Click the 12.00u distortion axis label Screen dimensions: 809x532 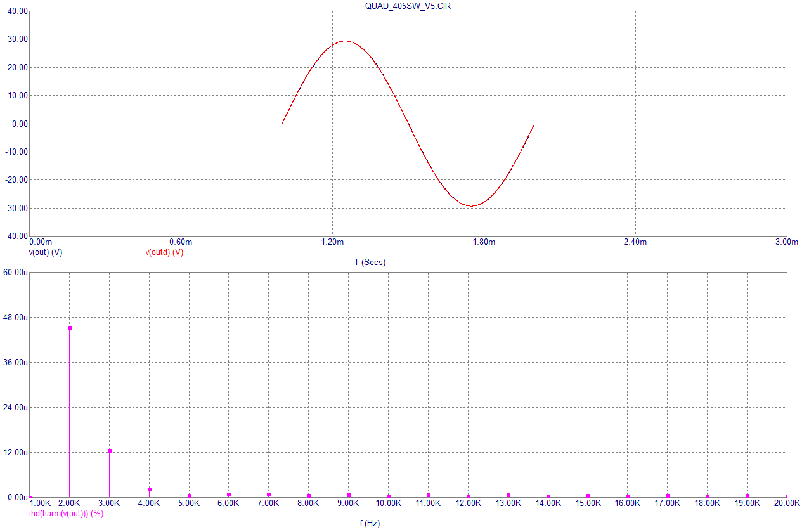pos(16,452)
